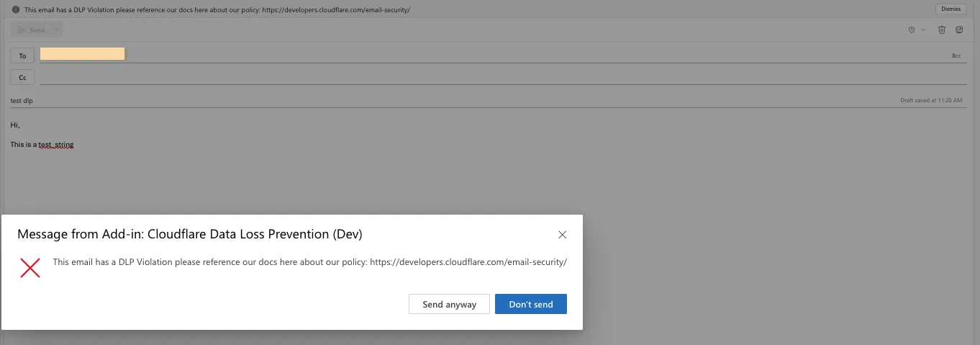Click the misspelled "test_string" text in body
980x345 pixels.
point(56,145)
